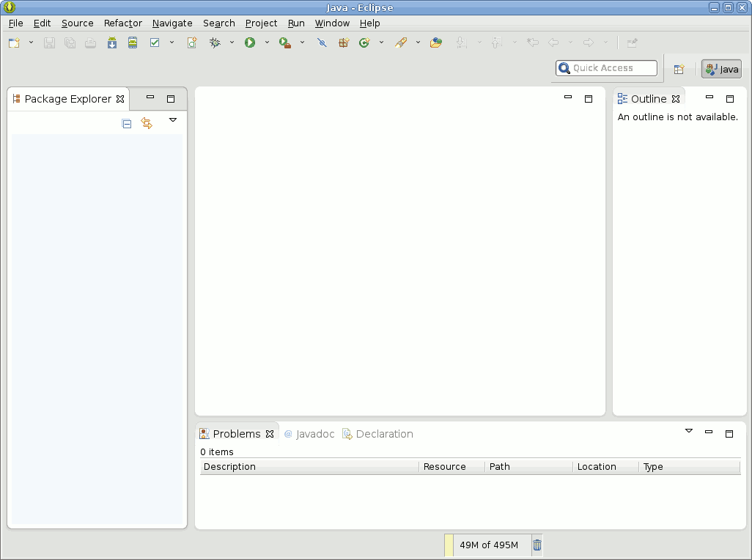Open the Run menu
752x560 pixels.
tap(296, 23)
